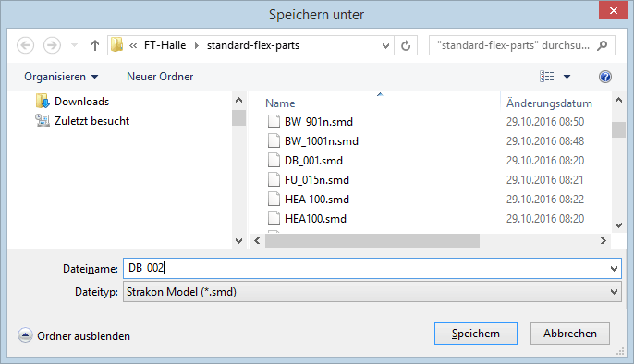Image resolution: width=634 pixels, height=364 pixels.
Task: Click the back navigation arrow
Action: pos(26,45)
